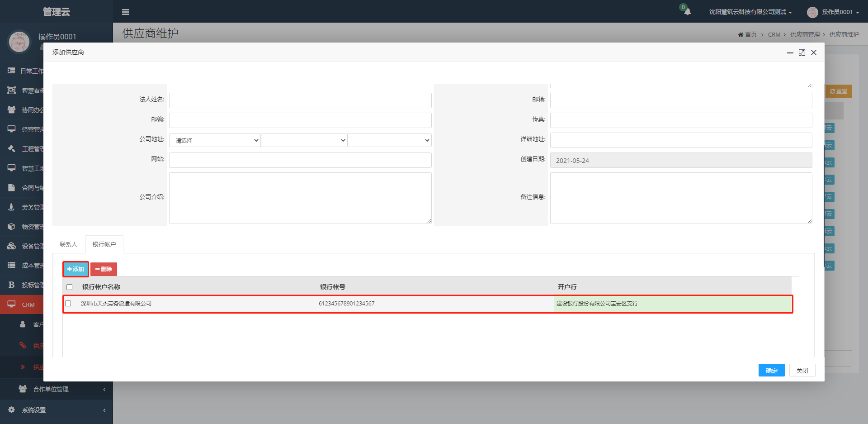This screenshot has height=424, width=868.
Task: Click the CRM monitor icon in sidebar
Action: 12,305
